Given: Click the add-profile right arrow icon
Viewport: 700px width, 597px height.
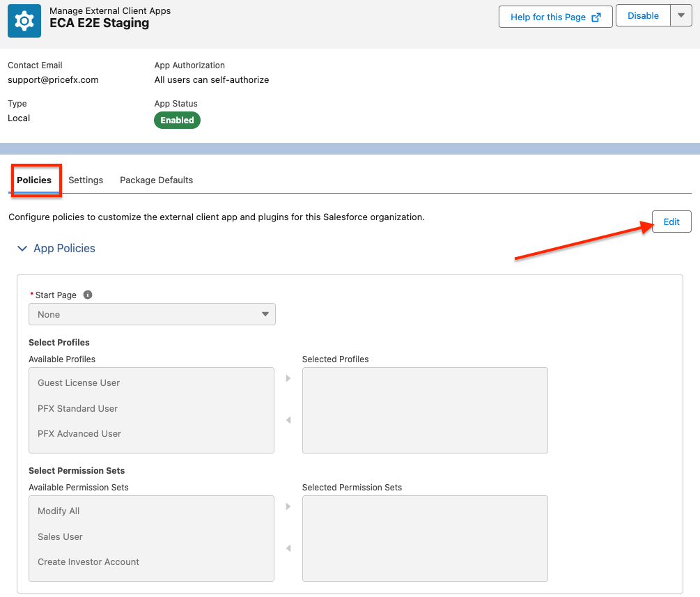Looking at the screenshot, I should 288,379.
